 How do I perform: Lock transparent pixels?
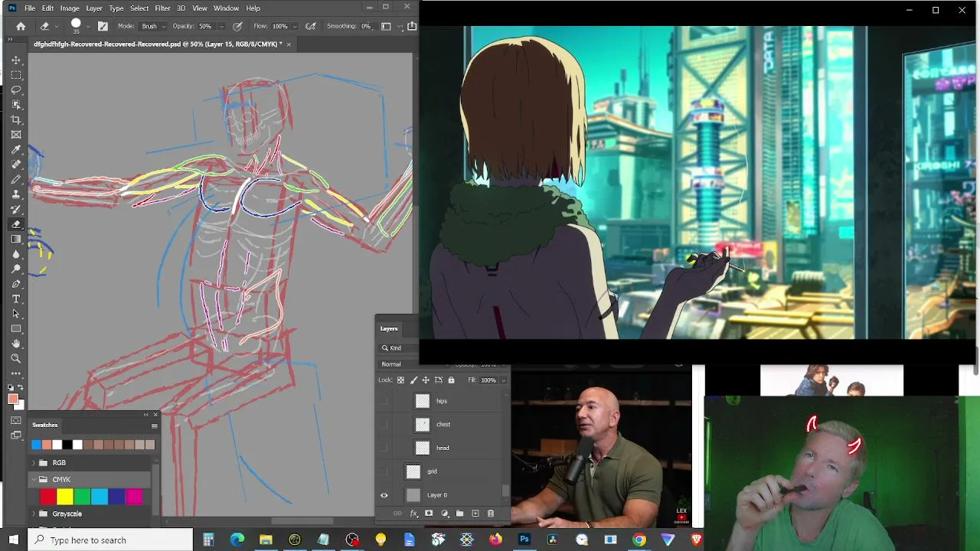click(x=400, y=380)
